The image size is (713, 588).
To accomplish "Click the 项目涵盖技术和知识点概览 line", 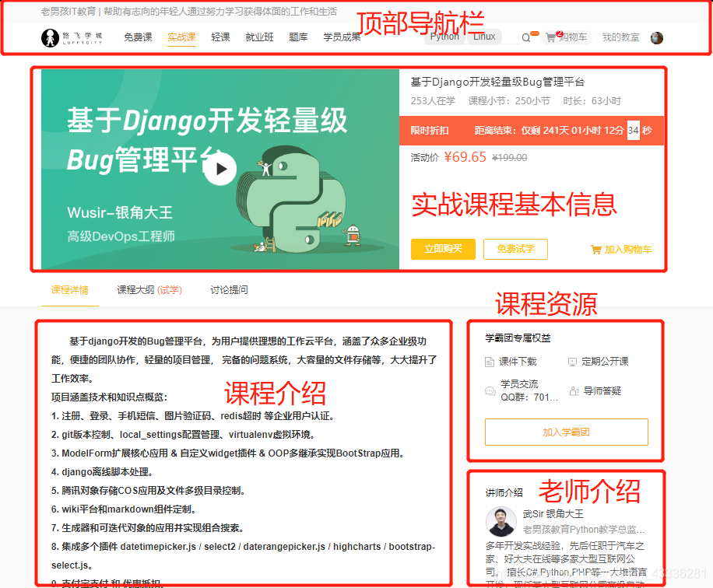I will (109, 397).
